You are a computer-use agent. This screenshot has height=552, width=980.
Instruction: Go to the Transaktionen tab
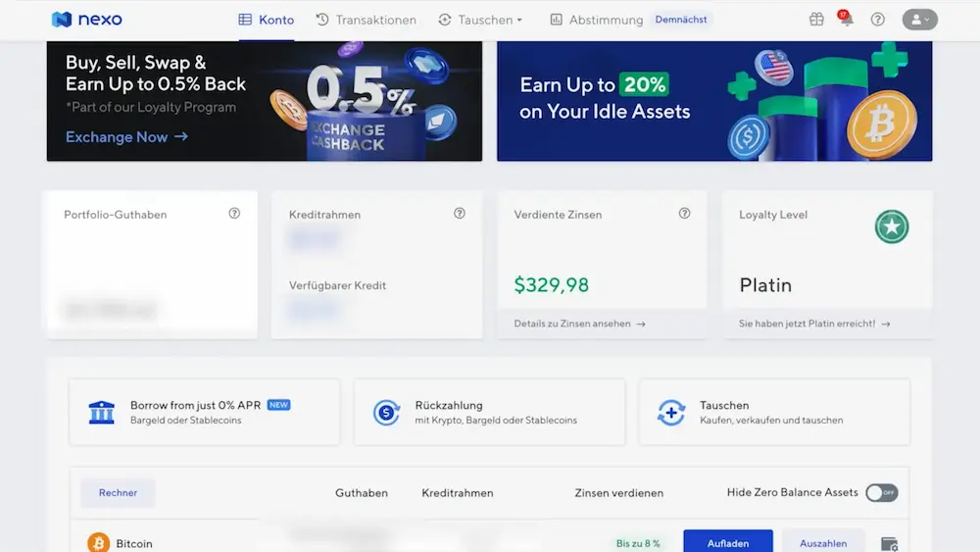click(367, 20)
